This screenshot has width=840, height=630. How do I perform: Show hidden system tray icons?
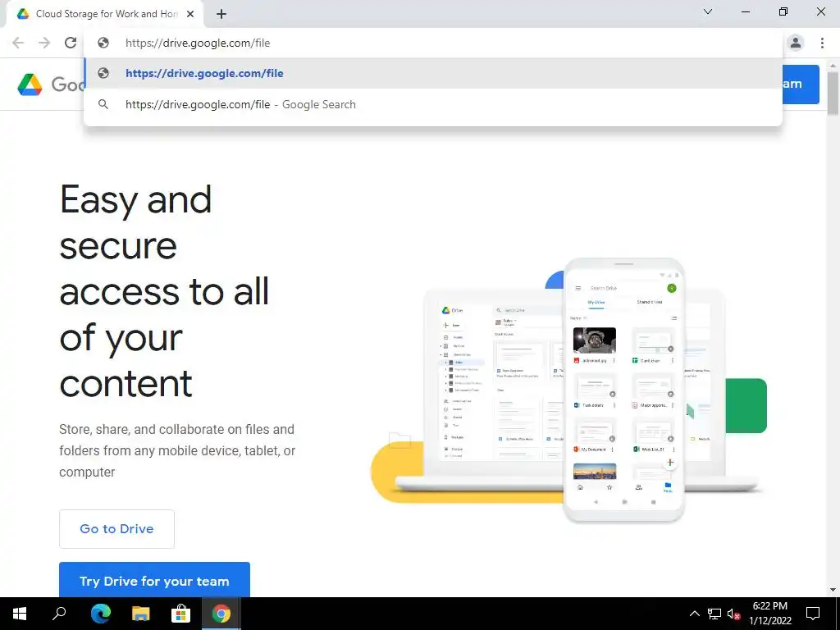click(x=694, y=614)
